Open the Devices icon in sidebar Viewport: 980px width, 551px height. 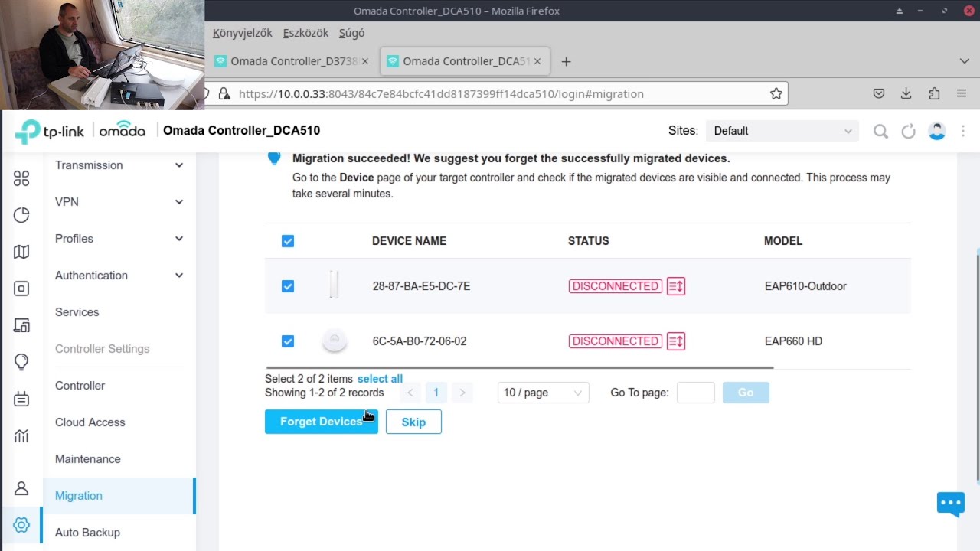21,289
